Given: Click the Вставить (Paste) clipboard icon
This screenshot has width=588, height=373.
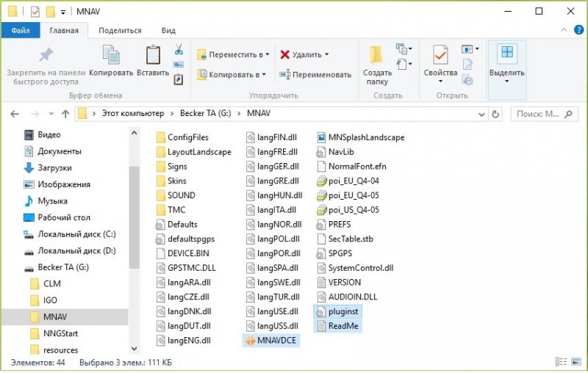Looking at the screenshot, I should coord(153,62).
